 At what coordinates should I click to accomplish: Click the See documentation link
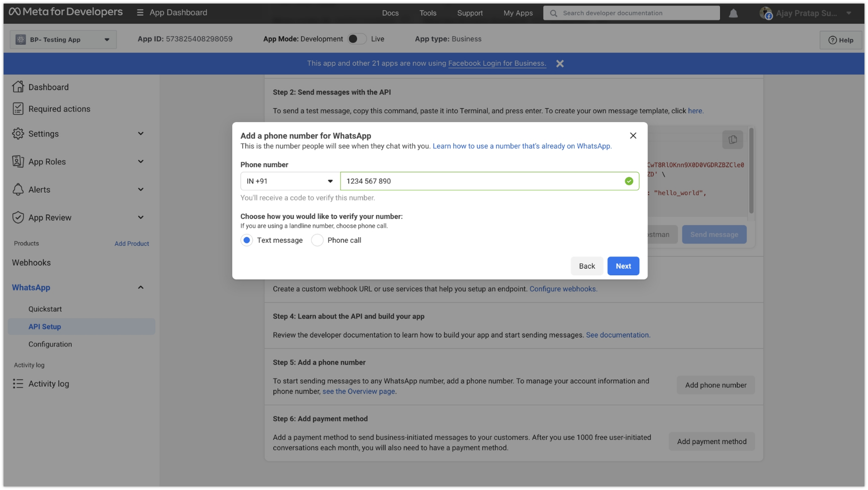618,335
